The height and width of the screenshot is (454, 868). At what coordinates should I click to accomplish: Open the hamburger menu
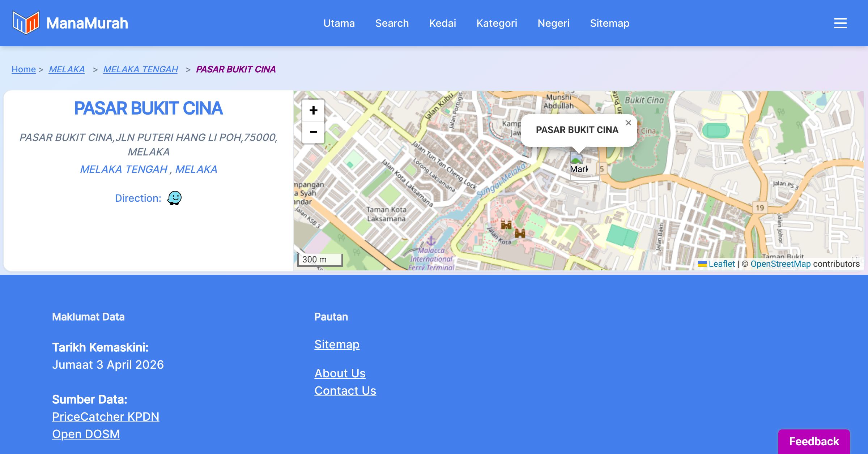point(840,23)
